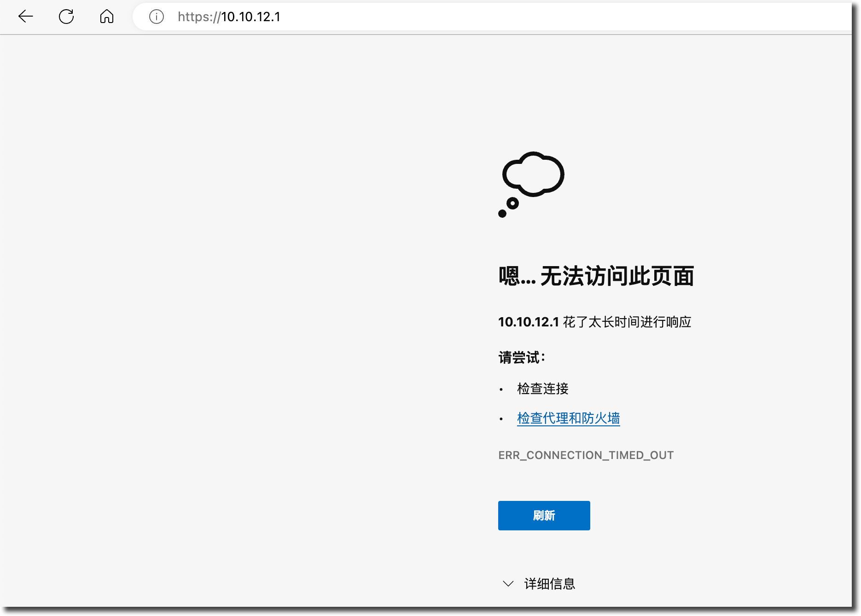
Task: Click the 请尝试: label
Action: pyautogui.click(x=522, y=357)
